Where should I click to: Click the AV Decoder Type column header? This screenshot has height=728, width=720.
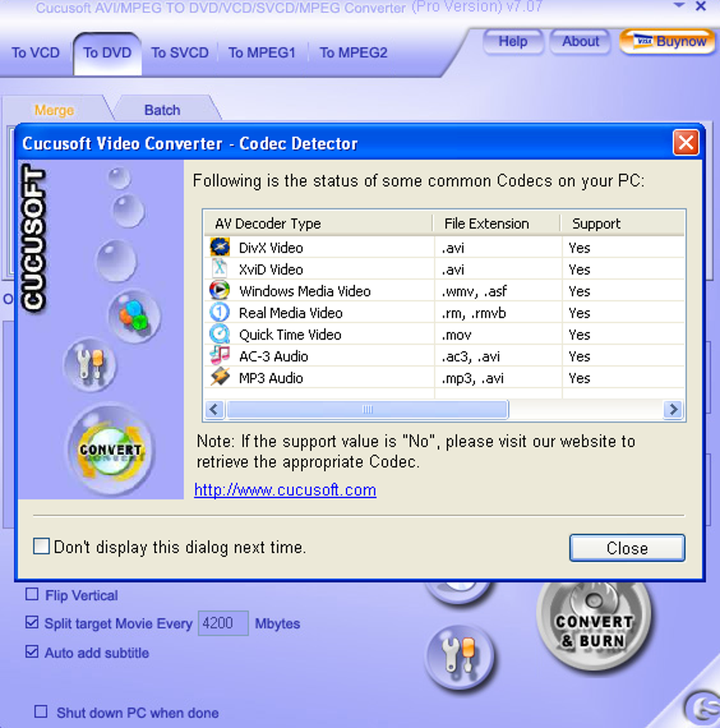[x=318, y=223]
